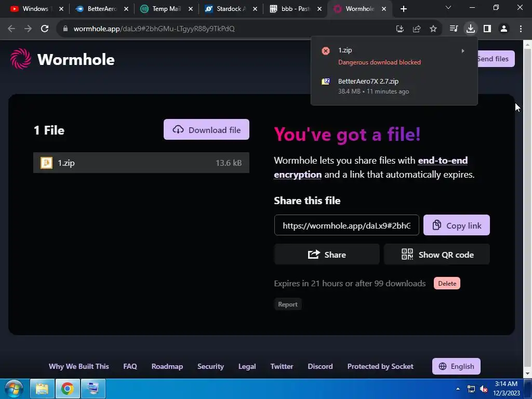Click the browser back arrow
This screenshot has height=399, width=532.
click(x=11, y=29)
